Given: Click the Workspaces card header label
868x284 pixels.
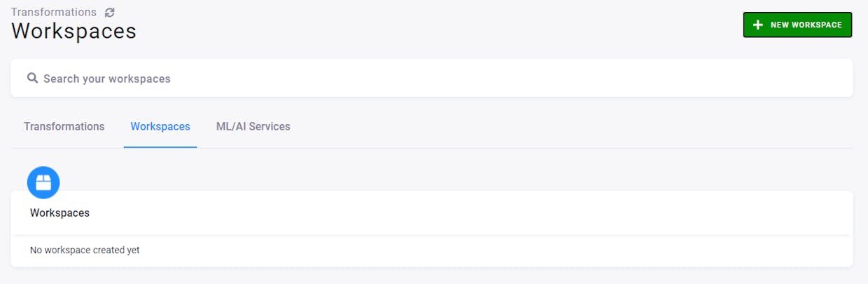Looking at the screenshot, I should (x=59, y=212).
